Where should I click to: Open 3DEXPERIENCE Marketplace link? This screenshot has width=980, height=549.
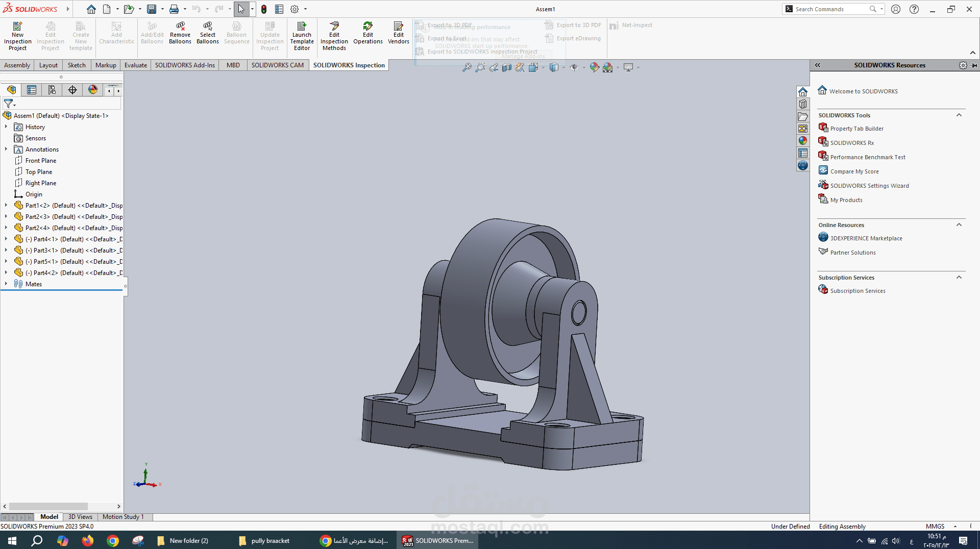[x=866, y=238]
